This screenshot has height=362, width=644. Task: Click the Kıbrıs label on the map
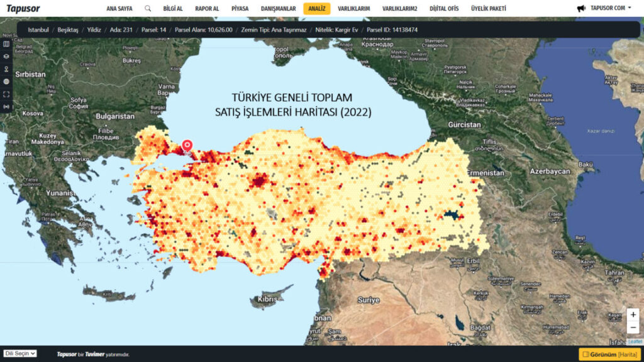click(x=267, y=299)
